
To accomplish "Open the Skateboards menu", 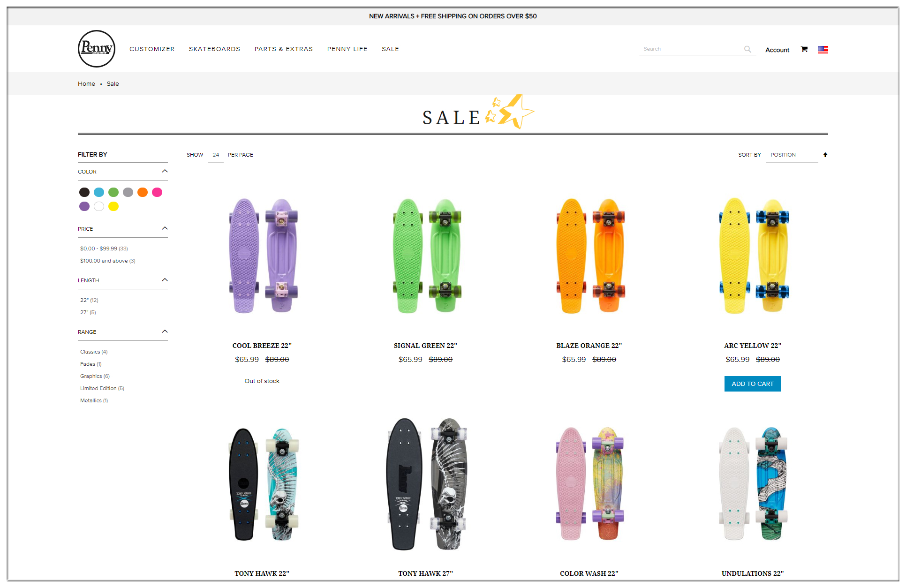I will coord(214,49).
